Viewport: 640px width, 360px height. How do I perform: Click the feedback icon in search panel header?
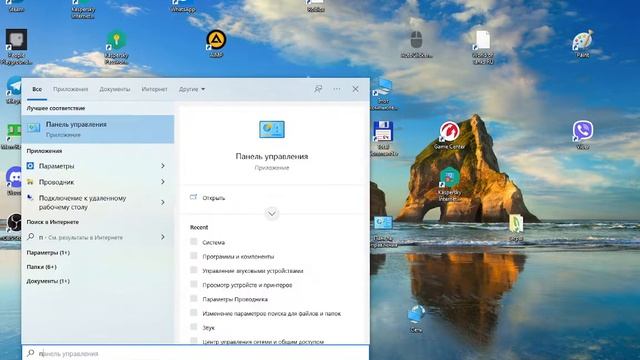pos(318,89)
